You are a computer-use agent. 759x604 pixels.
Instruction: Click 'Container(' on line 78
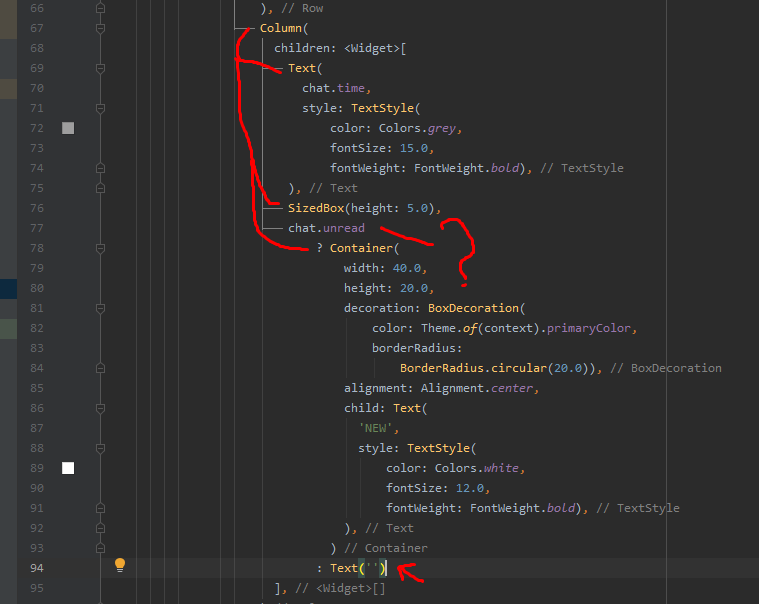[364, 248]
